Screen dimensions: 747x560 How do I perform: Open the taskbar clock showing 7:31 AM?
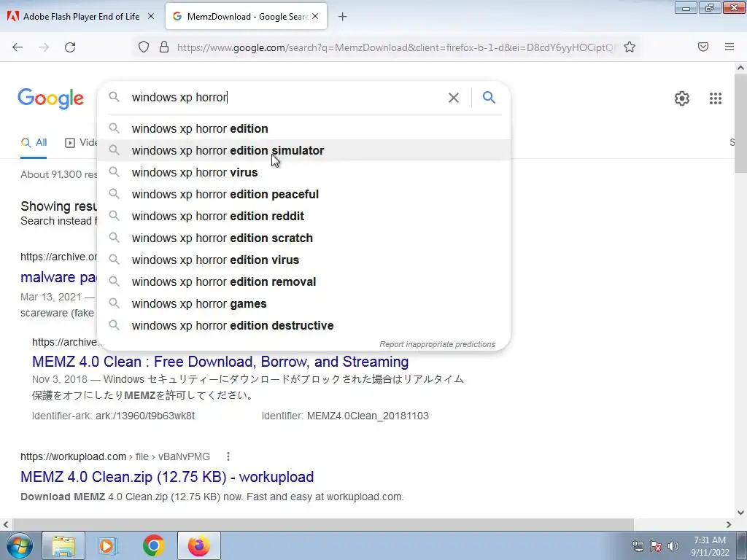pos(710,546)
